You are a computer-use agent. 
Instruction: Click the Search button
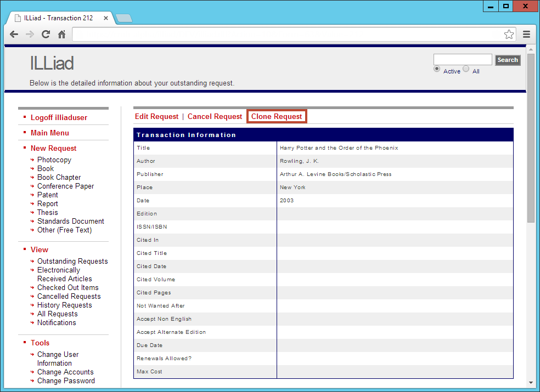click(507, 60)
